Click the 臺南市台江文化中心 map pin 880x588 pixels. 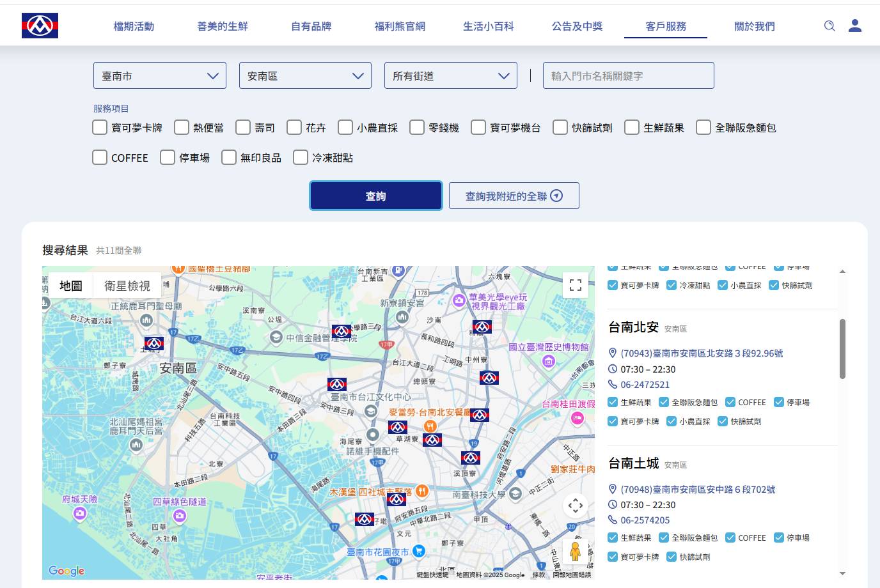coord(371,411)
